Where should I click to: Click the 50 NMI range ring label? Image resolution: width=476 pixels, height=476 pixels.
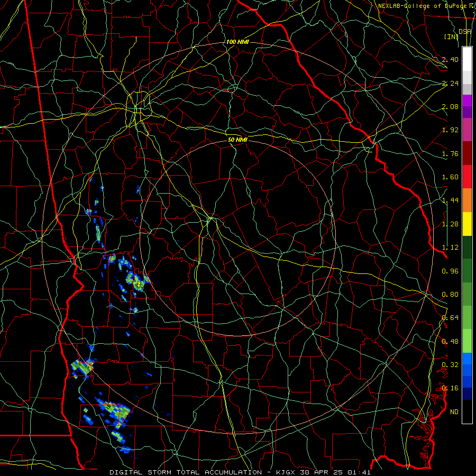(237, 140)
